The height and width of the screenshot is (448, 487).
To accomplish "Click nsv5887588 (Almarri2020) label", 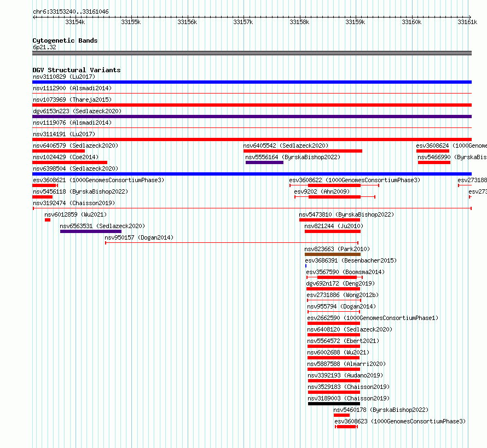I will (346, 364).
